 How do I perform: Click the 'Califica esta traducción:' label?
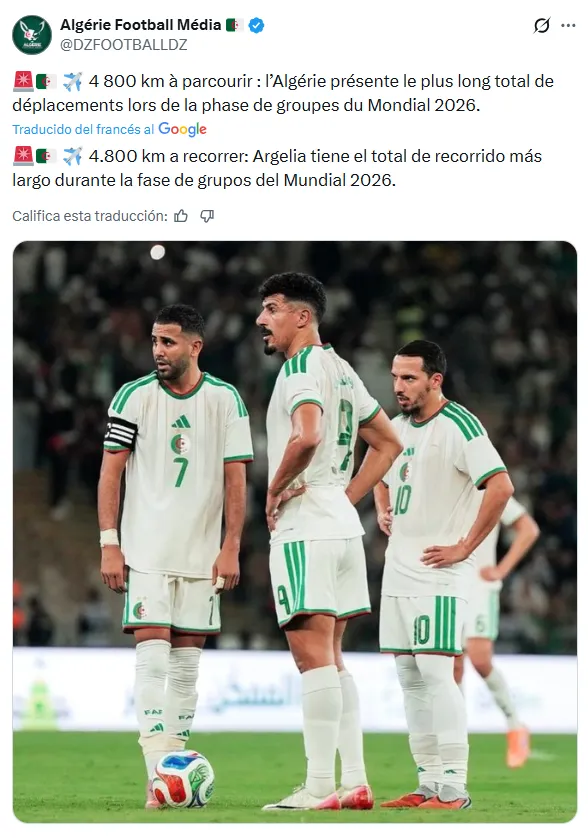click(90, 216)
